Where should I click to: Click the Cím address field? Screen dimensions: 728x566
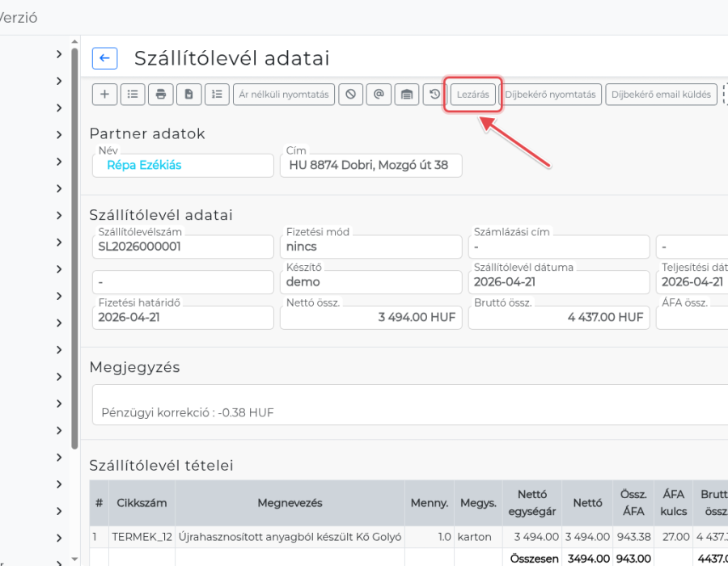point(371,165)
